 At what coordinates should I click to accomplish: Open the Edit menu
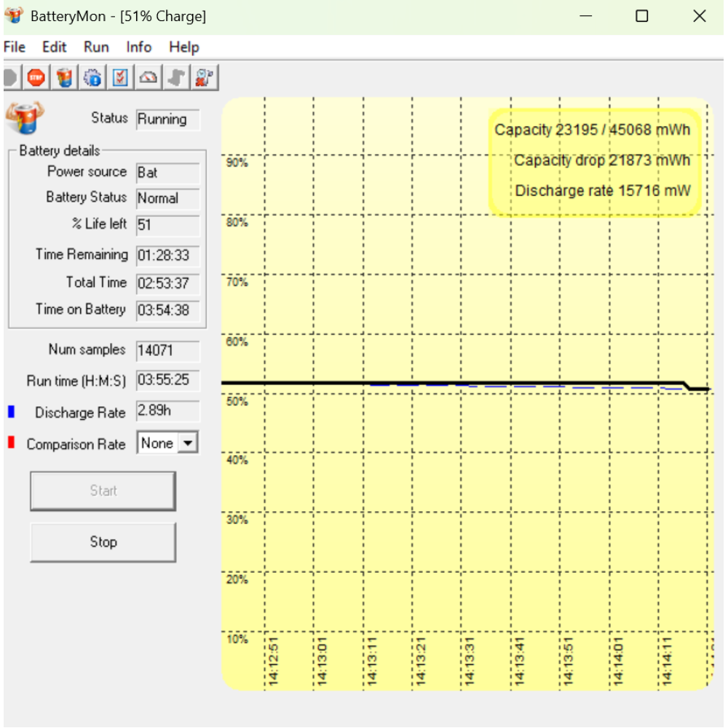point(54,47)
